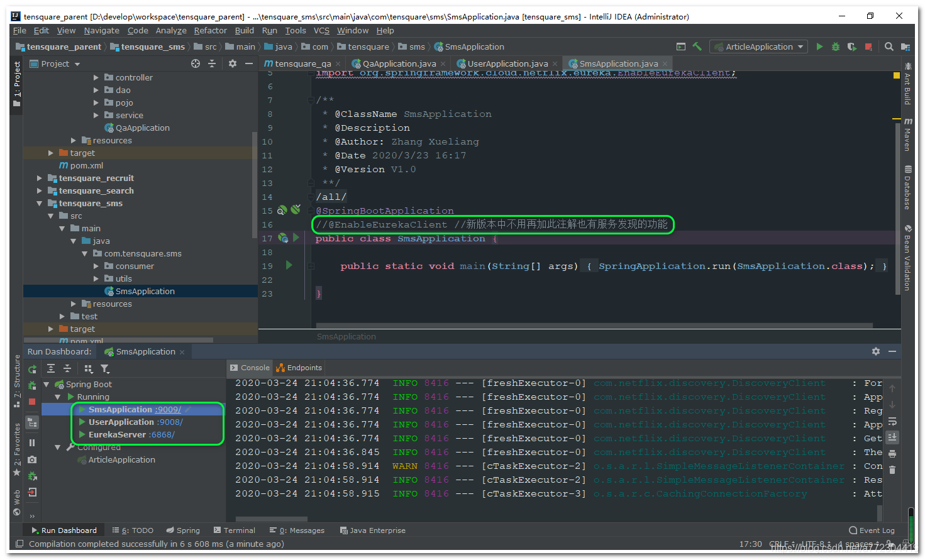Viewport: 925px width, 560px height.
Task: Click the run anything terminal-window icon
Action: (680, 47)
